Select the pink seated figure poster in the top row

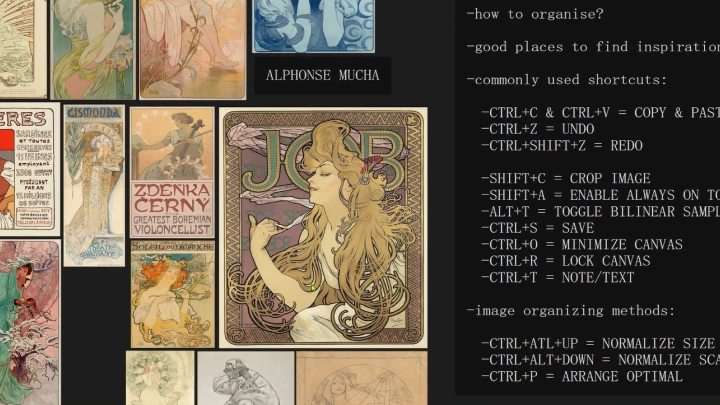(192, 49)
